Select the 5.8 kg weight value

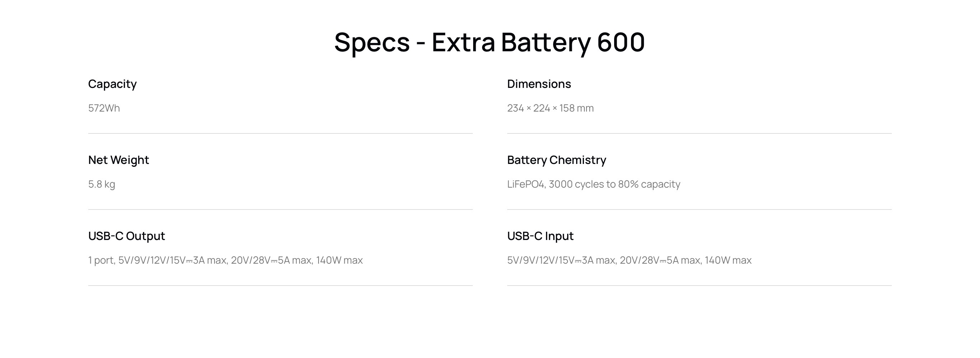(102, 184)
